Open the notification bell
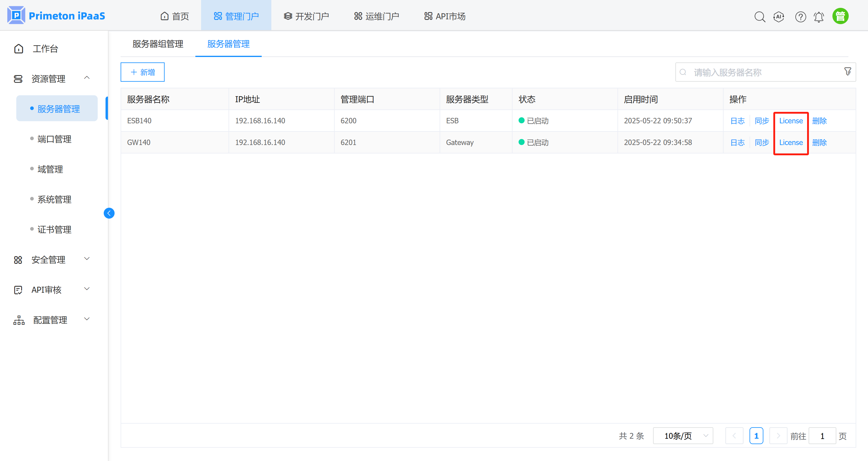868x461 pixels. click(819, 16)
